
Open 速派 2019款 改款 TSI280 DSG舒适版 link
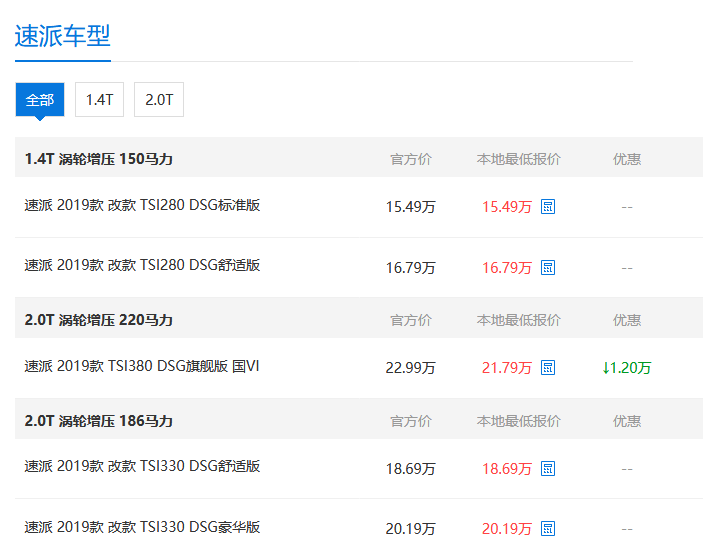click(142, 265)
